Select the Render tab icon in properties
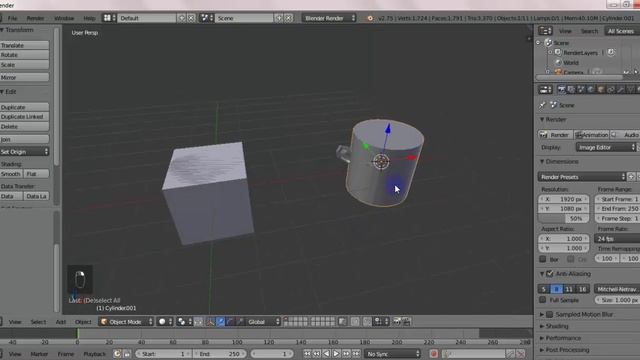Viewport: 640px width, 360px height. point(562,89)
